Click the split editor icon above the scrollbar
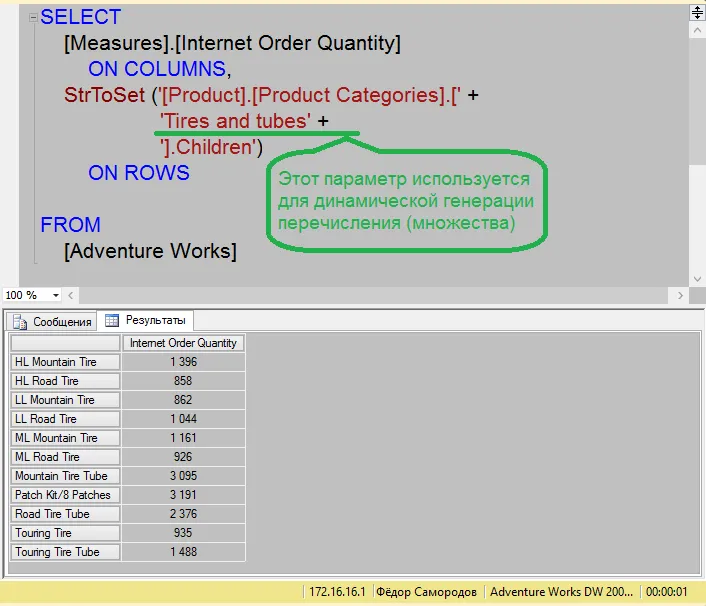This screenshot has height=606, width=706. (x=697, y=13)
